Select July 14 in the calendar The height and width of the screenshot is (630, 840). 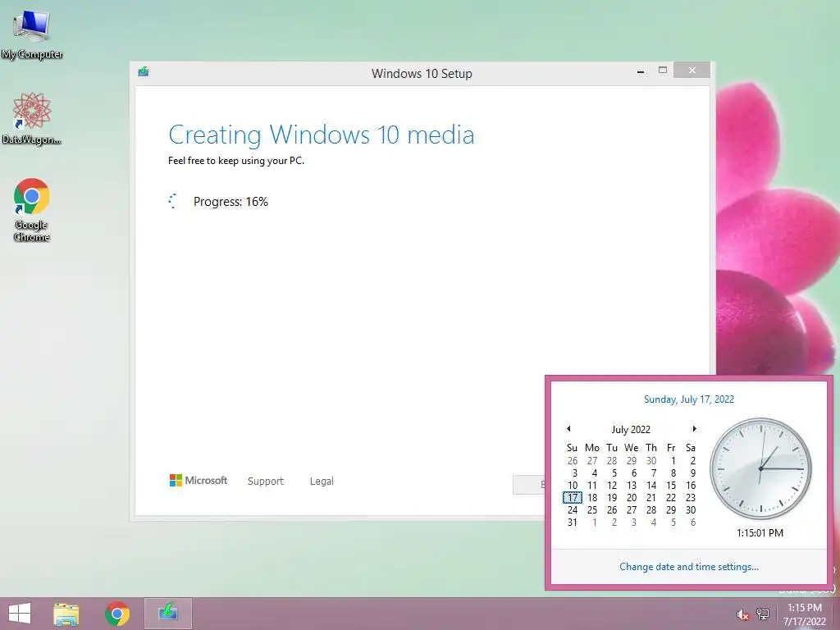(651, 486)
